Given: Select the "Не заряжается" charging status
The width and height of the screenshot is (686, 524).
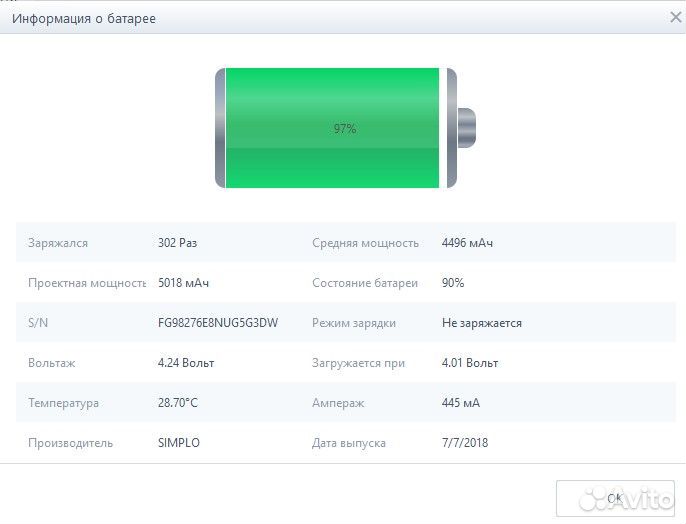Looking at the screenshot, I should 481,323.
